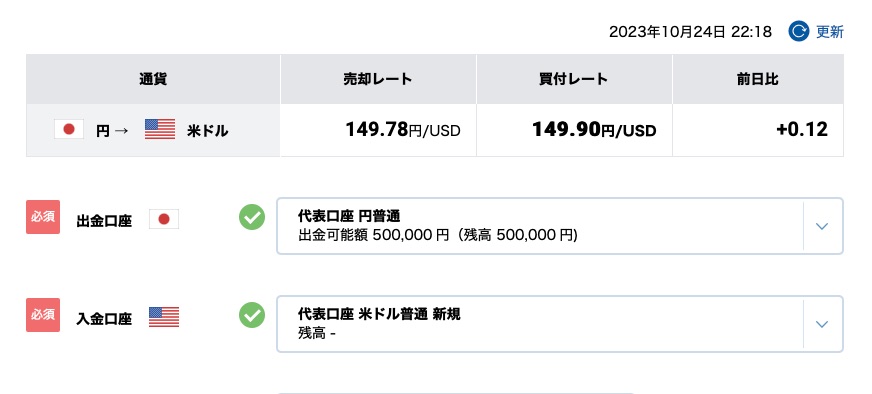The image size is (872, 394).
Task: Click the 必須 badge next to 入金口座
Action: (x=43, y=315)
